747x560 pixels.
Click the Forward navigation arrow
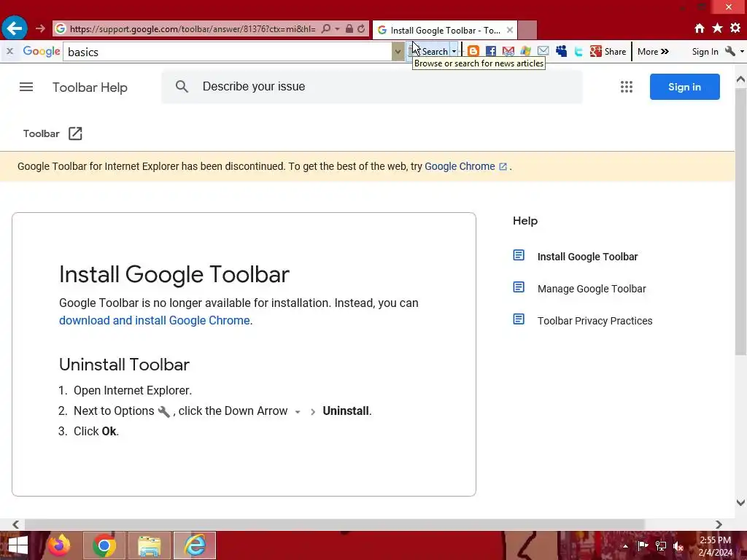(x=40, y=28)
